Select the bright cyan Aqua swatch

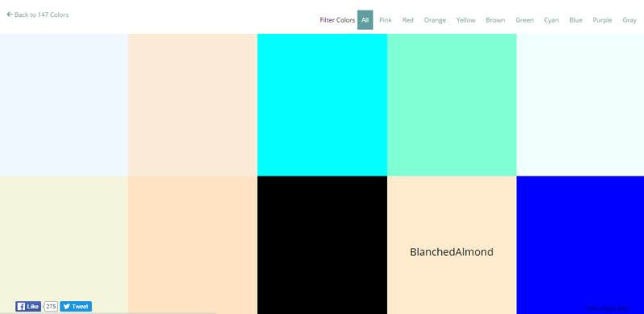(322, 105)
